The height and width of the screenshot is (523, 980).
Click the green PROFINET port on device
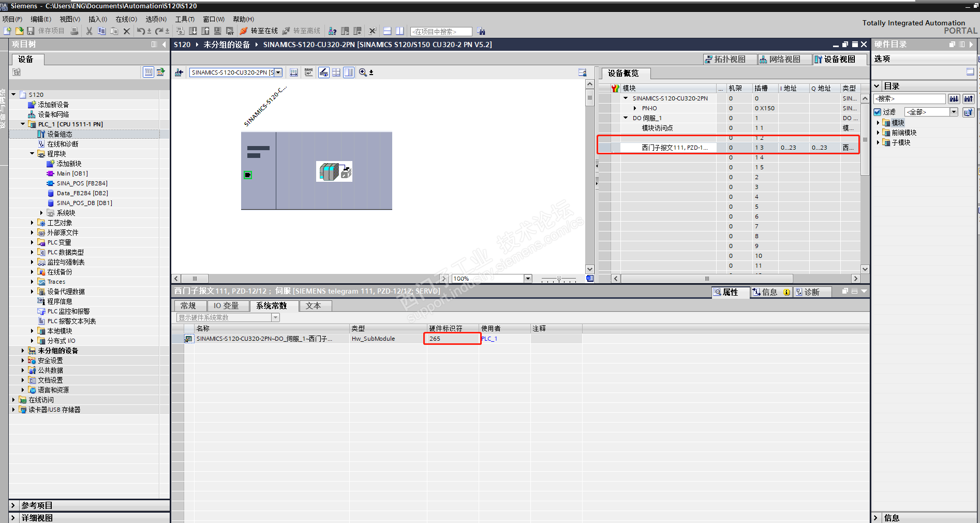coord(248,175)
